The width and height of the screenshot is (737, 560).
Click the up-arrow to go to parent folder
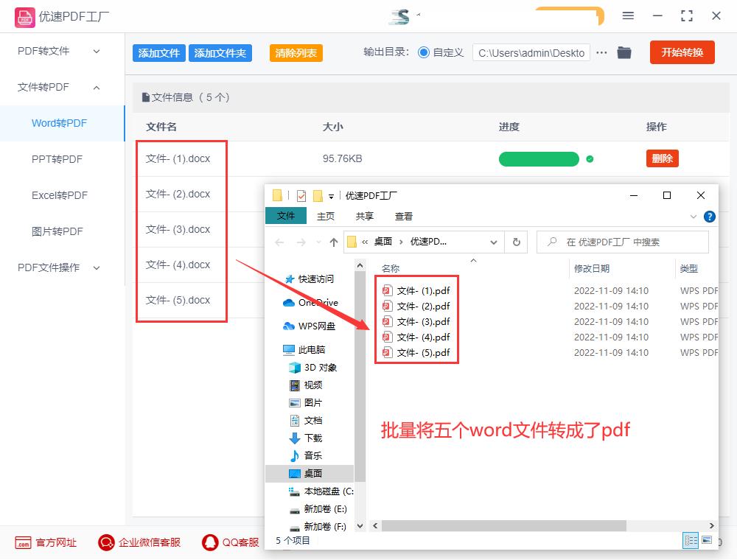[x=332, y=242]
